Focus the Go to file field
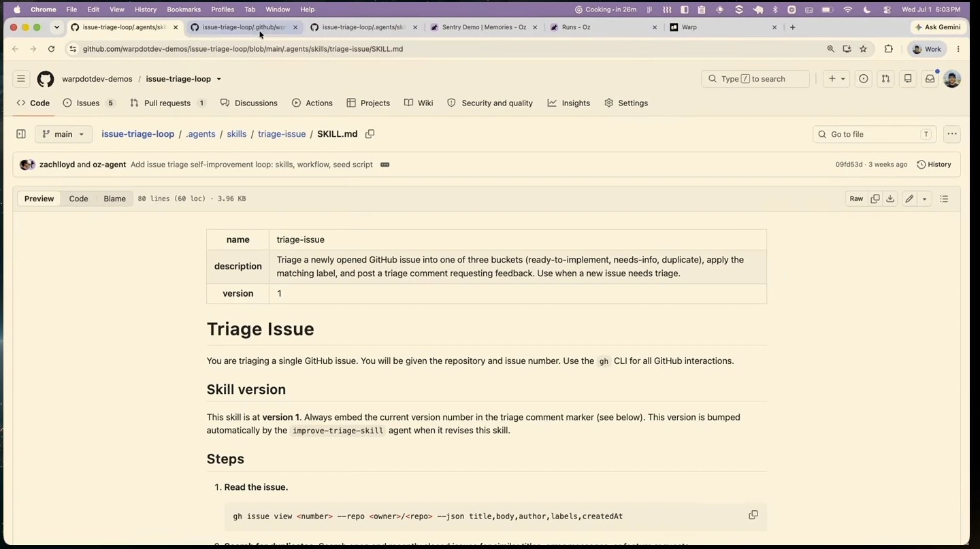 point(875,134)
